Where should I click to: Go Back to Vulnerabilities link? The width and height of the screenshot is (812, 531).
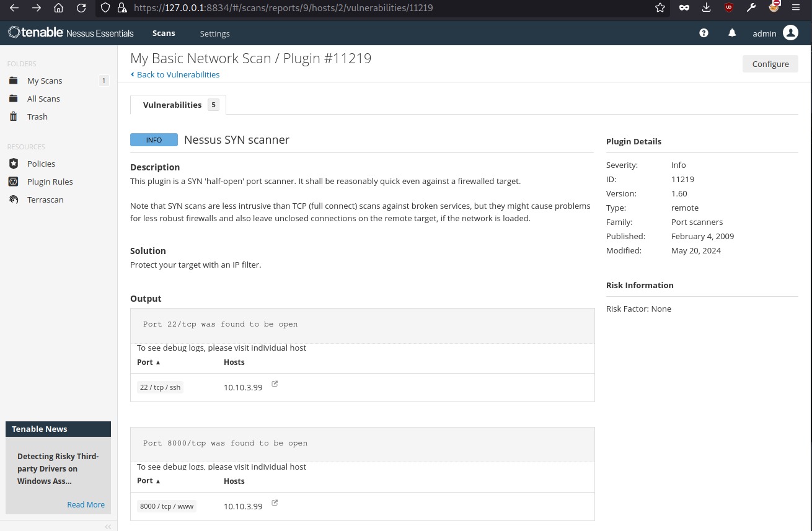tap(177, 74)
